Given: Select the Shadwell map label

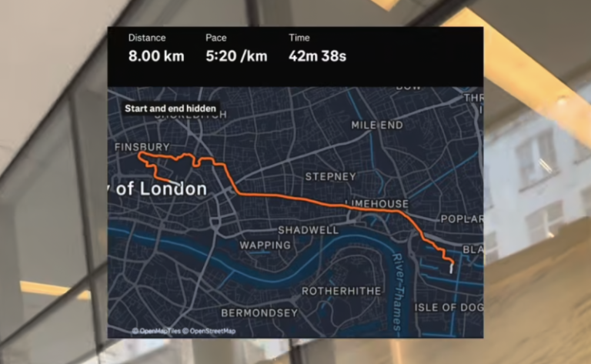Looking at the screenshot, I should coord(309,230).
